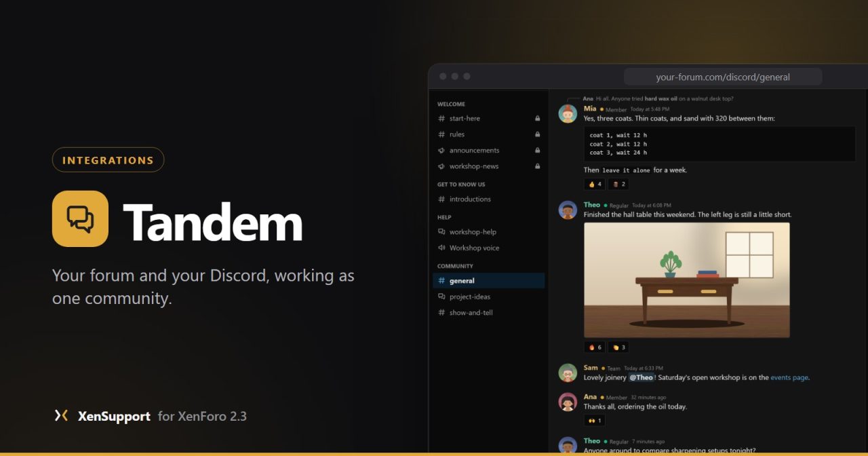Image resolution: width=868 pixels, height=456 pixels.
Task: Click the @Theo mention in Sam's message
Action: click(641, 377)
